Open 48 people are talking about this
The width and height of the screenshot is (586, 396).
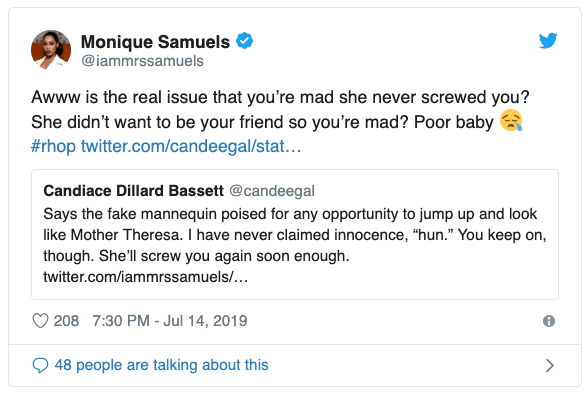point(161,365)
